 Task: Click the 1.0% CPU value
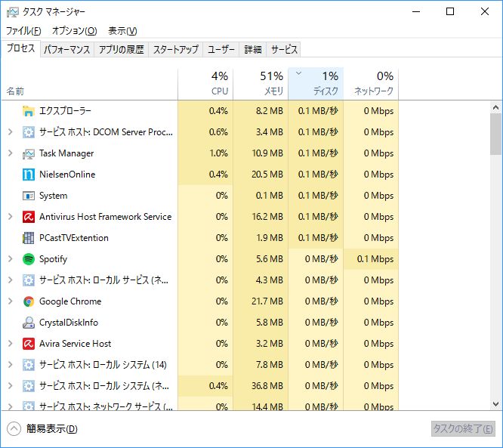coord(218,153)
